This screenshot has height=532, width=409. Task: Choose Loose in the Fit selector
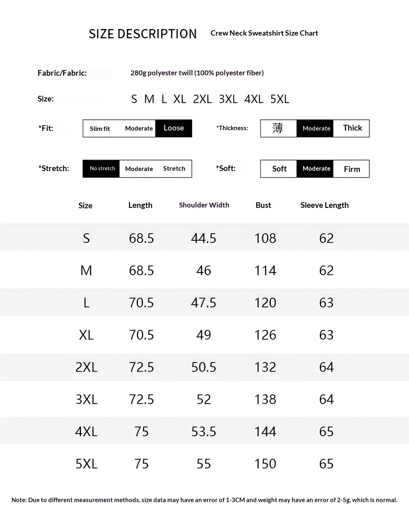click(x=174, y=128)
